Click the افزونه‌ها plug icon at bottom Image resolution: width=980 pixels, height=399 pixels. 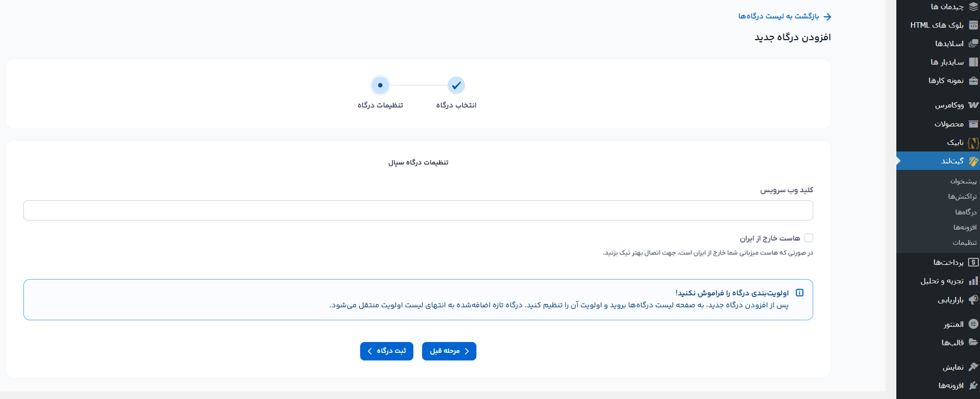(x=973, y=385)
